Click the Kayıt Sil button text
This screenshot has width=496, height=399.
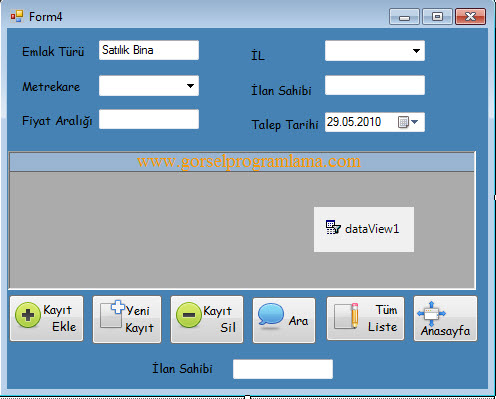(218, 319)
